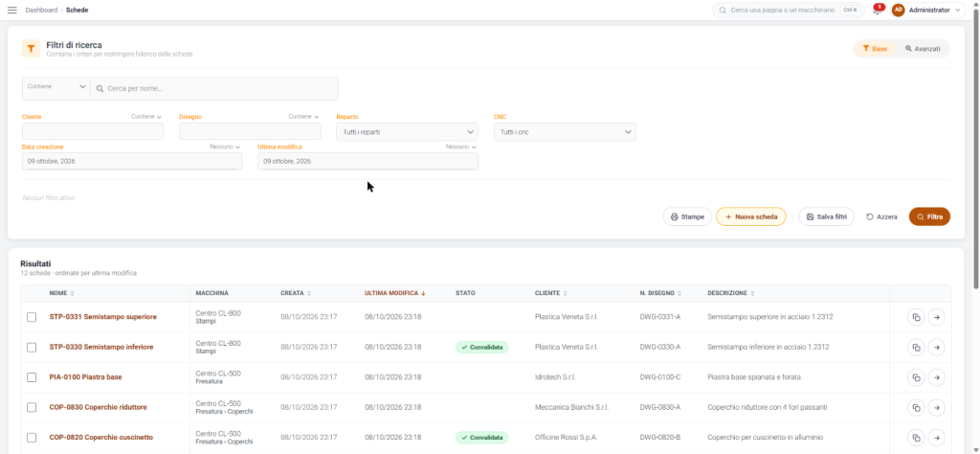Click Convalidata badge on COP-0820 row
This screenshot has width=980, height=454.
(482, 437)
